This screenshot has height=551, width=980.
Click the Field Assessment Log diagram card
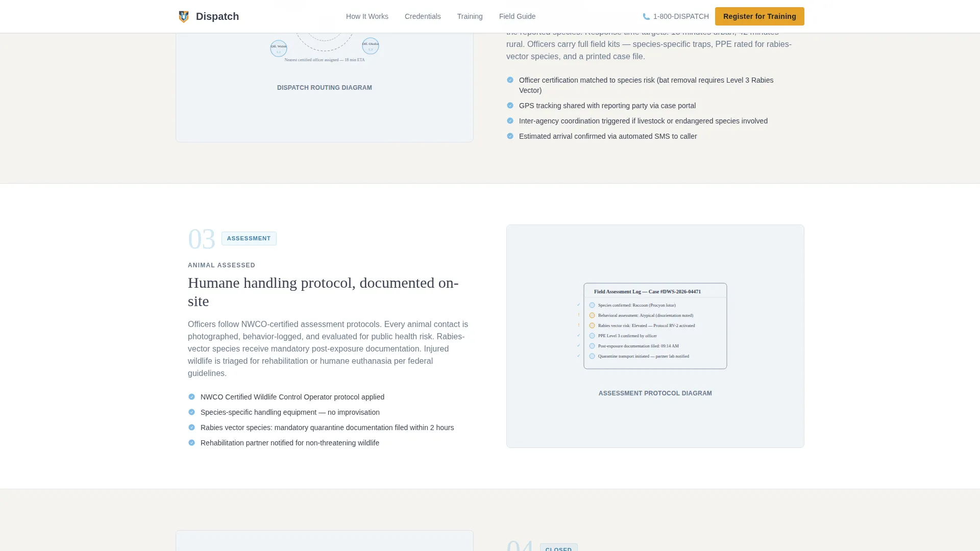tap(655, 326)
